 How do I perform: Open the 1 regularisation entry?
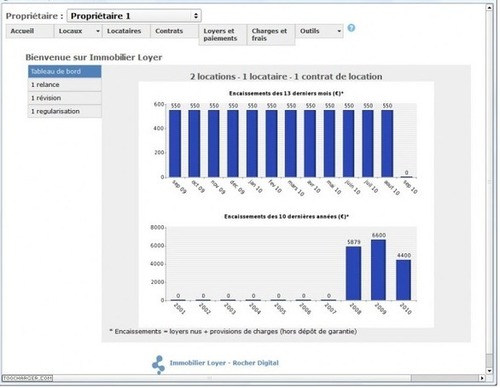(65, 111)
